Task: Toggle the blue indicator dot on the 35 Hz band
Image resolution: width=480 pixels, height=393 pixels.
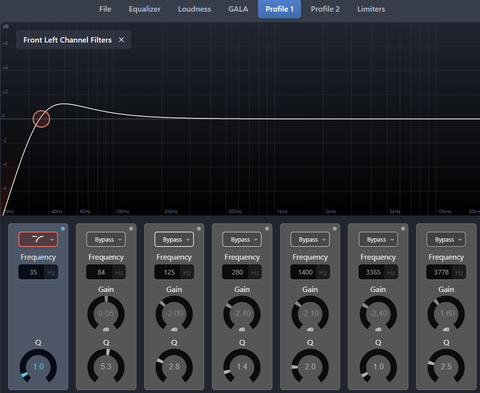Action: tap(63, 229)
